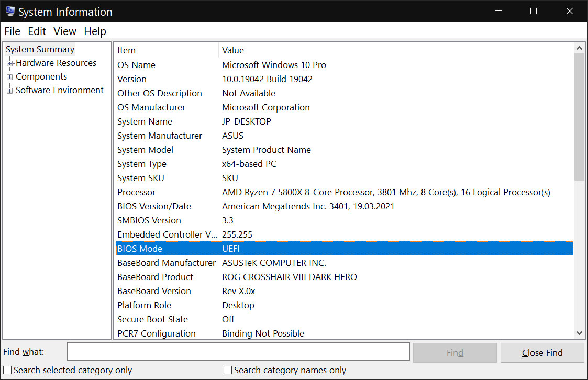588x380 pixels.
Task: Select the Processor row
Action: click(345, 192)
